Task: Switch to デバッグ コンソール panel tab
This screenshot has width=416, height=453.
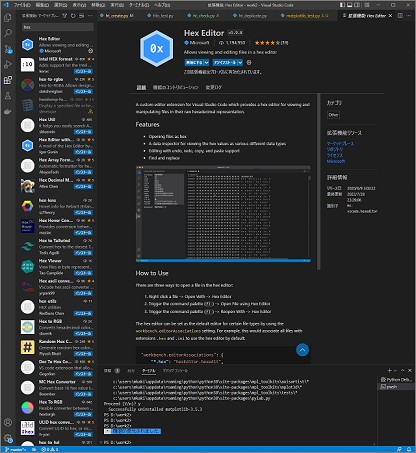Action: click(x=175, y=370)
